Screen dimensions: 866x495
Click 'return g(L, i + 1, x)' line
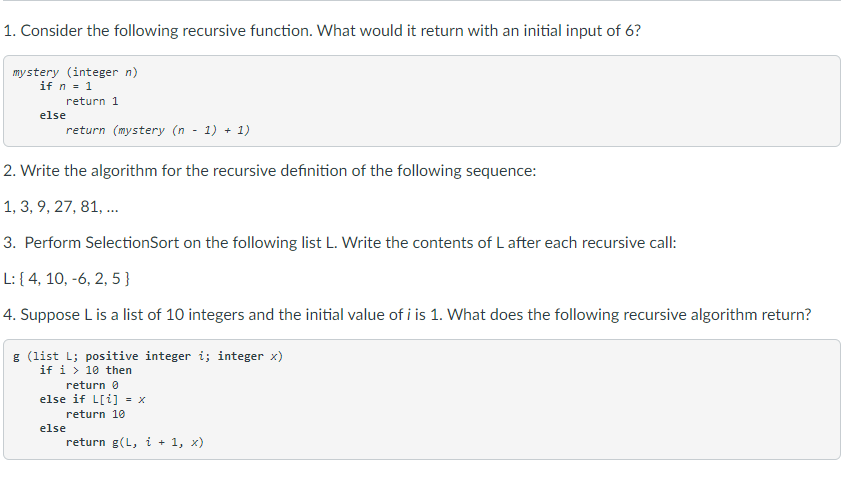pos(135,442)
